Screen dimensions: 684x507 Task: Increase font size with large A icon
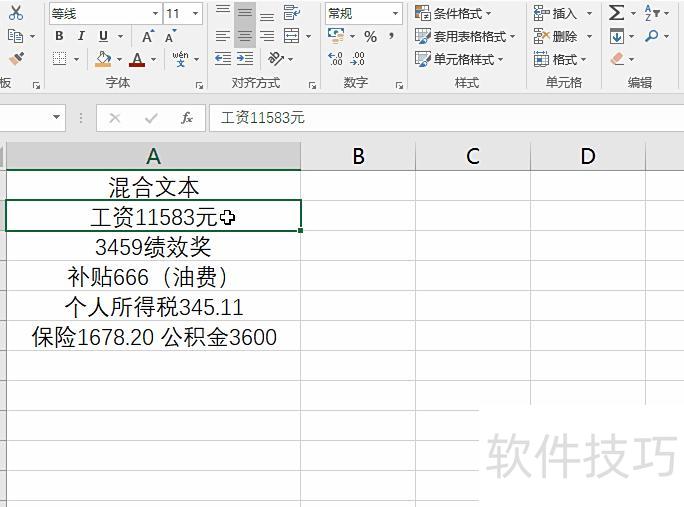click(x=148, y=36)
